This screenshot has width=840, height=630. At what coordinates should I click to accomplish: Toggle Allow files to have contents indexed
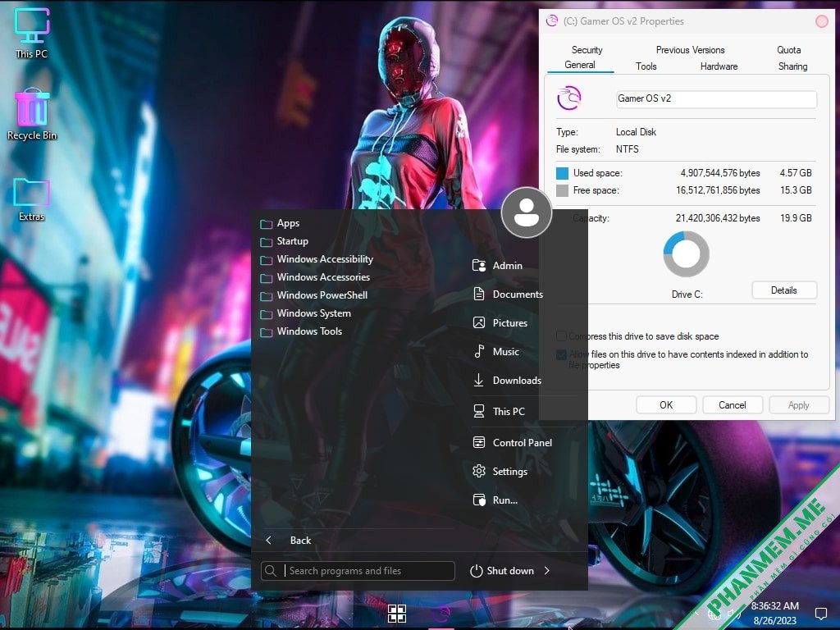point(561,354)
